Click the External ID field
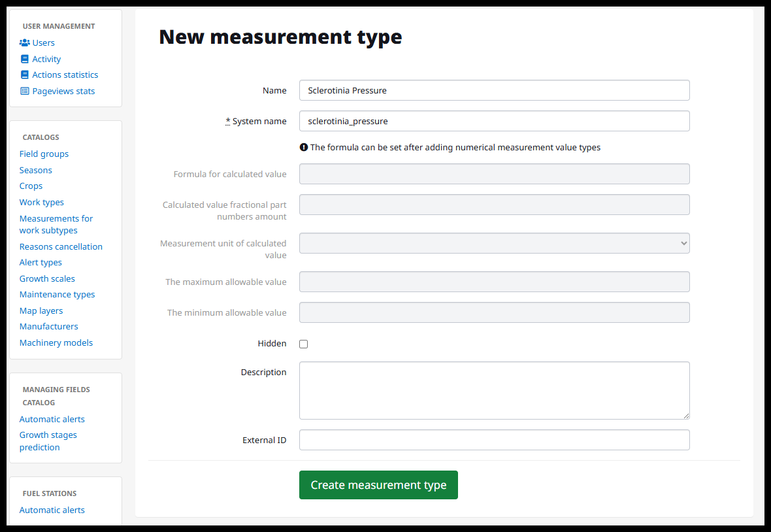 point(494,440)
